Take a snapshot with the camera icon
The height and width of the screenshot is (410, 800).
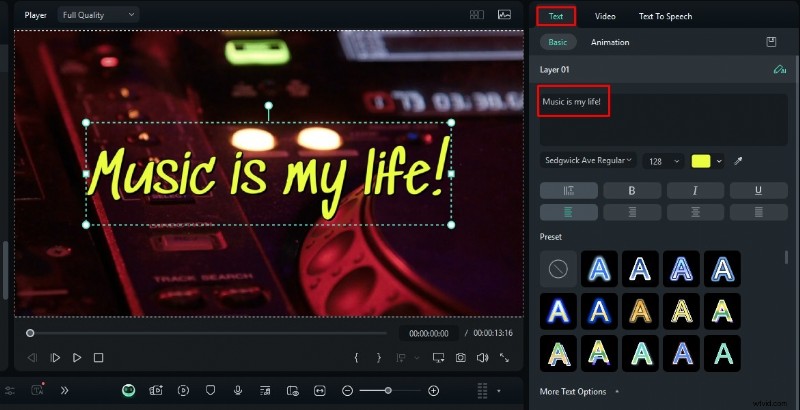click(460, 357)
